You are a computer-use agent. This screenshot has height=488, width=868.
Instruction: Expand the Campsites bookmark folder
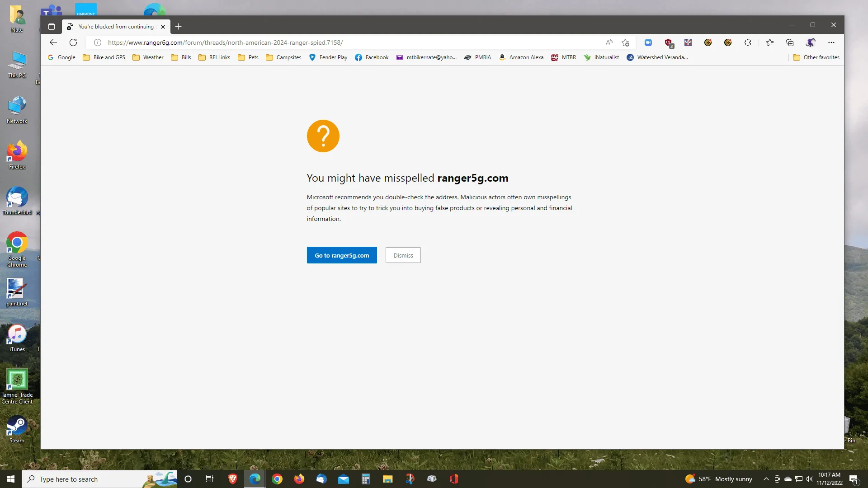(x=283, y=57)
